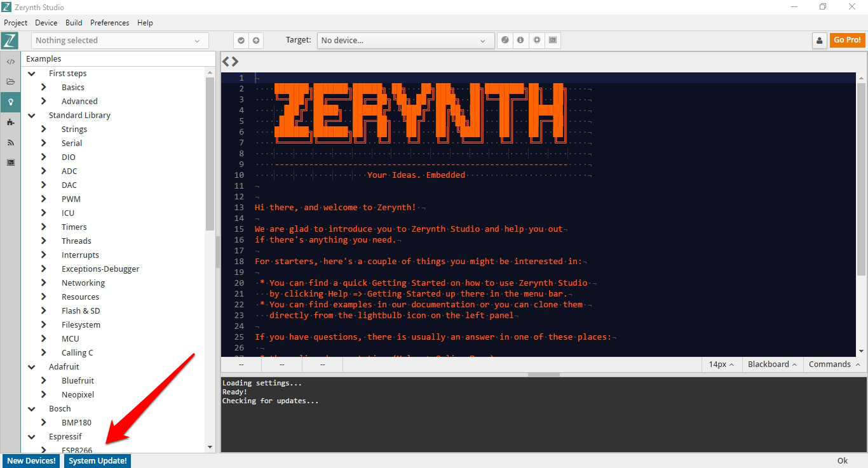The height and width of the screenshot is (468, 868).
Task: Expand the Timers examples node
Action: 44,227
